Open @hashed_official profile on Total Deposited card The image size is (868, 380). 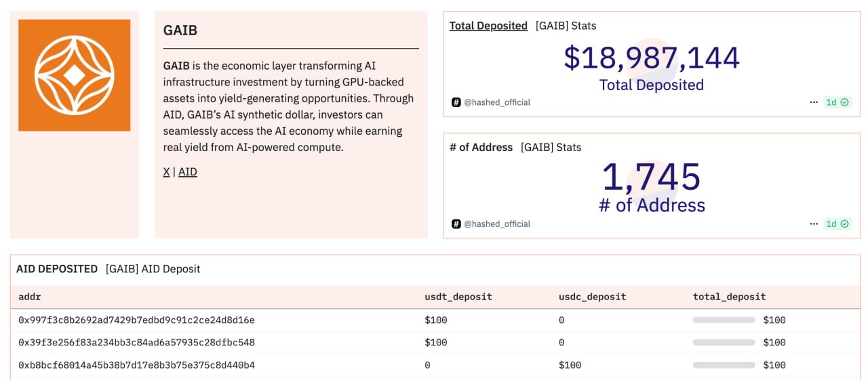(x=497, y=102)
